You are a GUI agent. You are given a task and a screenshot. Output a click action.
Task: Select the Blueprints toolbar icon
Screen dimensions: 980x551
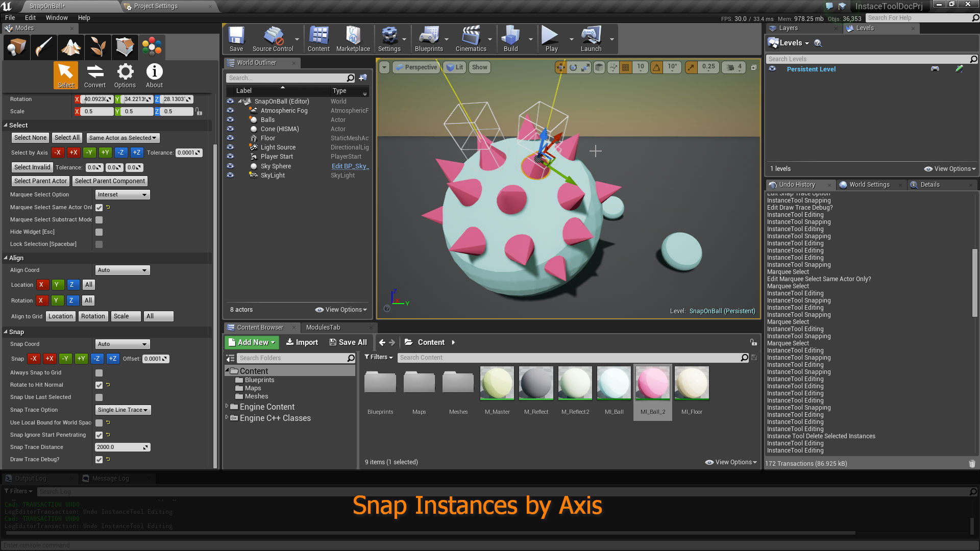(429, 38)
